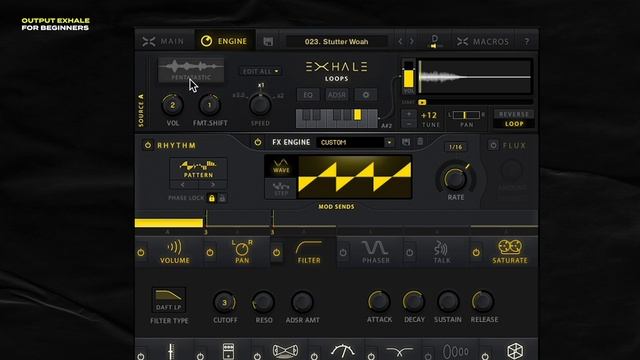
Task: Click the sample Start position marker
Action: (422, 102)
